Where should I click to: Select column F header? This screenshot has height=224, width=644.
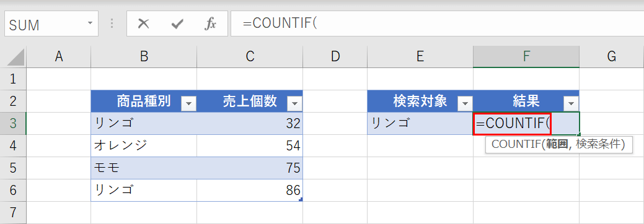[x=526, y=56]
